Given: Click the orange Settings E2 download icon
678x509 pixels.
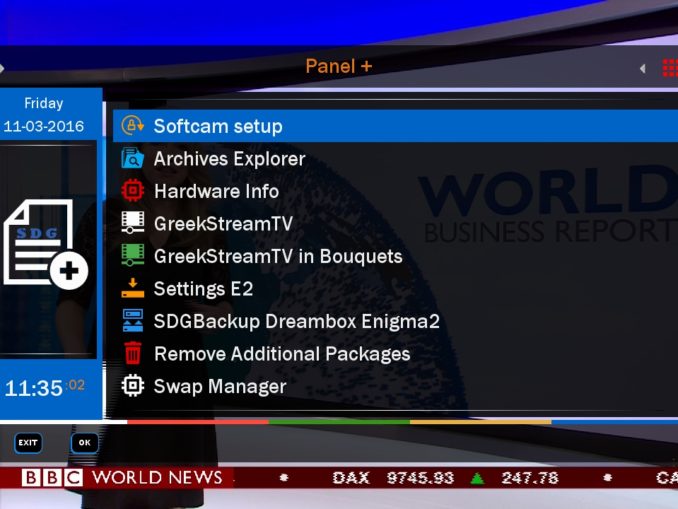Looking at the screenshot, I should click(132, 288).
